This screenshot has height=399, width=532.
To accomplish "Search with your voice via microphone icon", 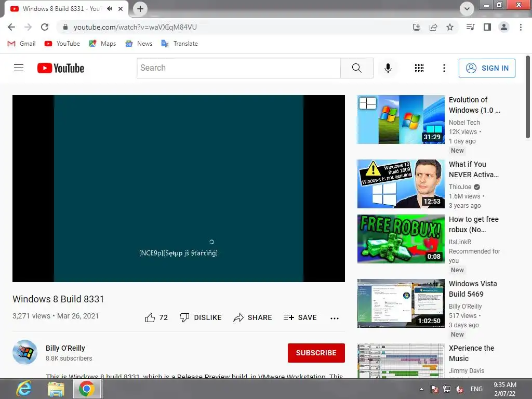I will (x=388, y=68).
